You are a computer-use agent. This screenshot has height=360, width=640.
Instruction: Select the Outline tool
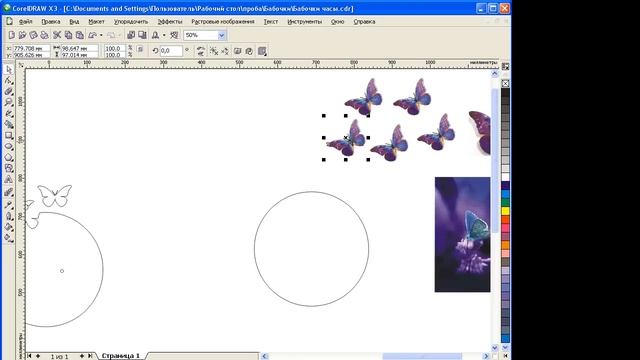pyautogui.click(x=9, y=216)
